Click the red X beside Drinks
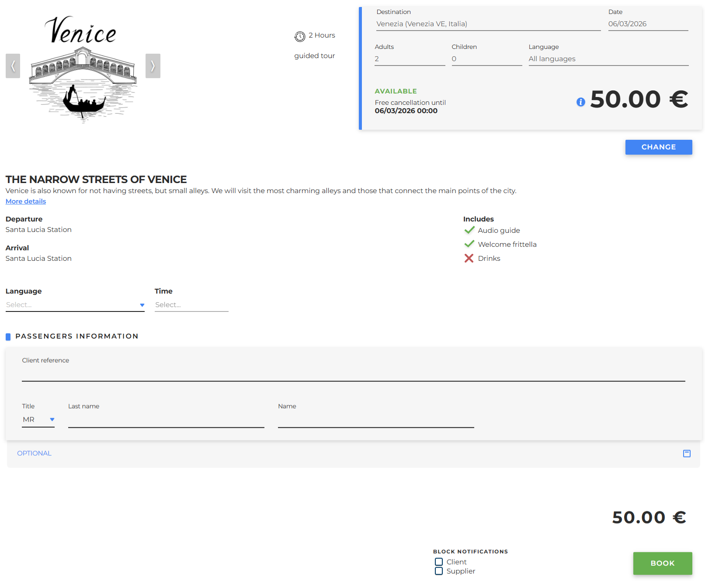The height and width of the screenshot is (588, 705). [x=469, y=258]
